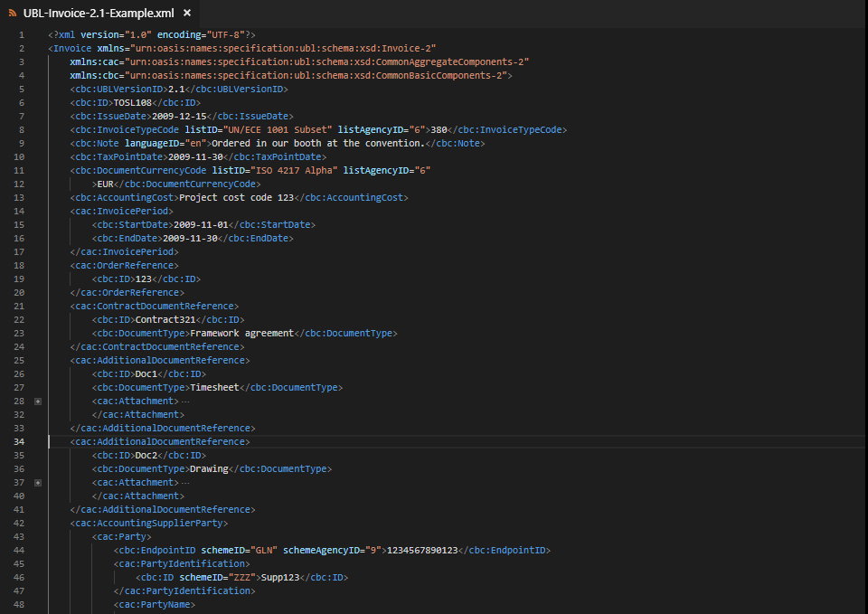This screenshot has width=868, height=614.
Task: Expand the folded Attachment block at line 28
Action: coord(38,401)
